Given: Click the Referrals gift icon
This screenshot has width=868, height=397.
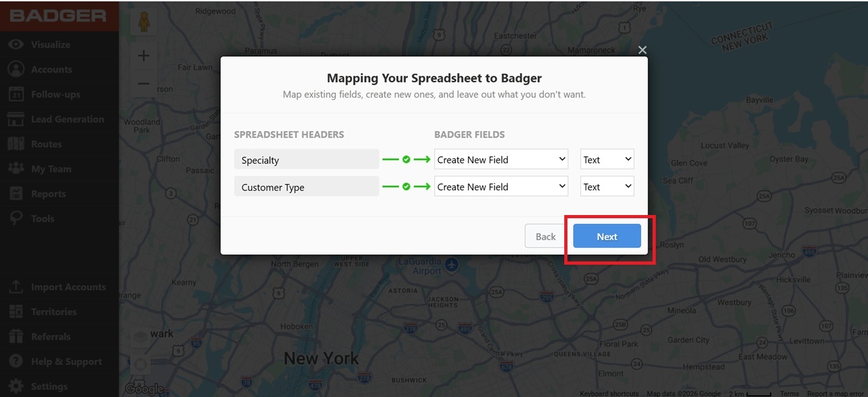Looking at the screenshot, I should 16,337.
